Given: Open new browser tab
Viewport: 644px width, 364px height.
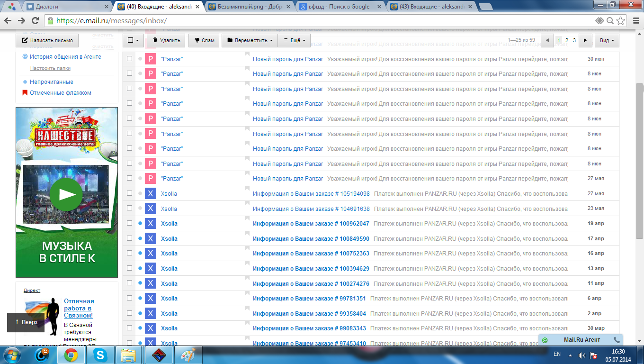Looking at the screenshot, I should point(485,7).
